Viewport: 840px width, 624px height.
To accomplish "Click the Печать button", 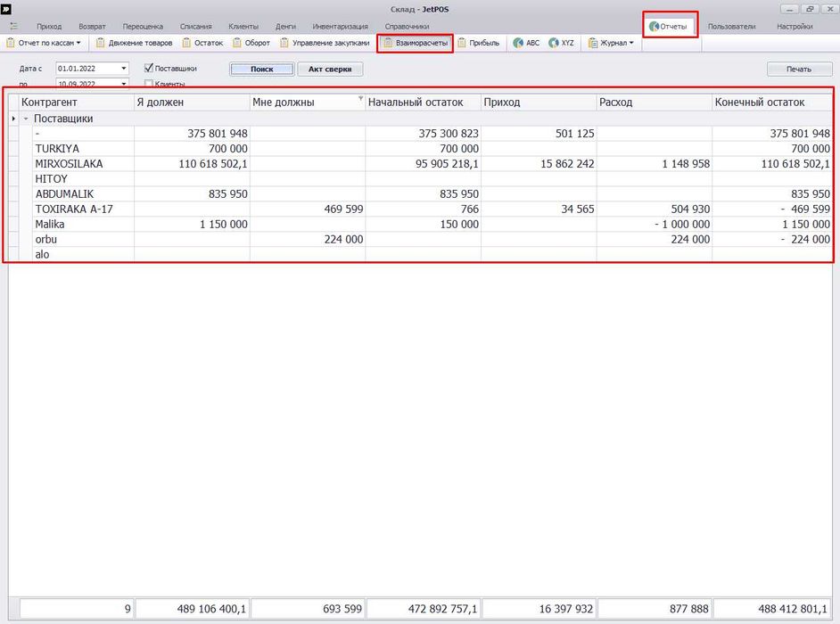I will (799, 69).
